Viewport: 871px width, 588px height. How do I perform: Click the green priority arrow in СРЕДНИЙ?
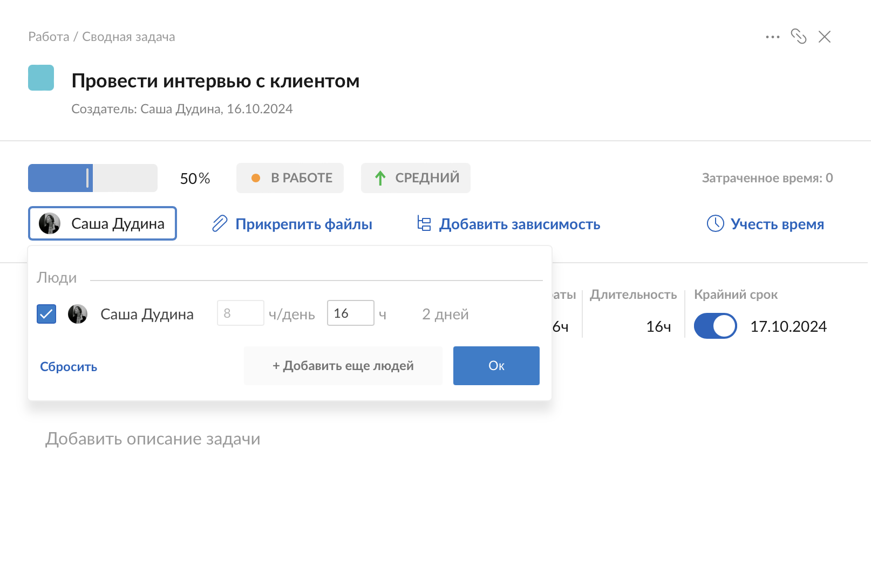380,177
